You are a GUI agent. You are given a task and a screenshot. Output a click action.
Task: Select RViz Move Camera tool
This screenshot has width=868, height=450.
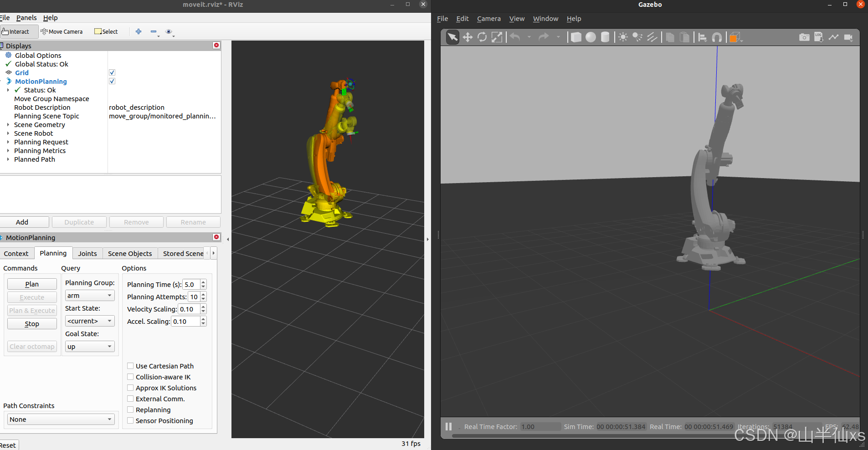(x=62, y=31)
